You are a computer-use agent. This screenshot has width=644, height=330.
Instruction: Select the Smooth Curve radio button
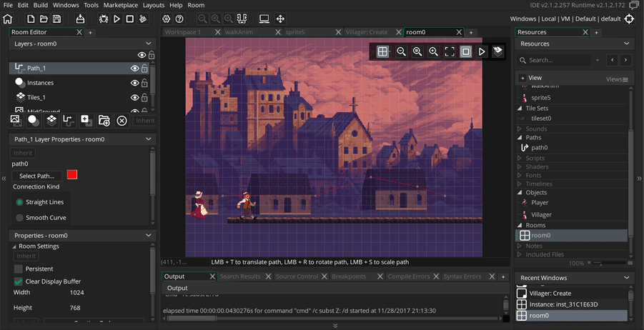click(20, 218)
